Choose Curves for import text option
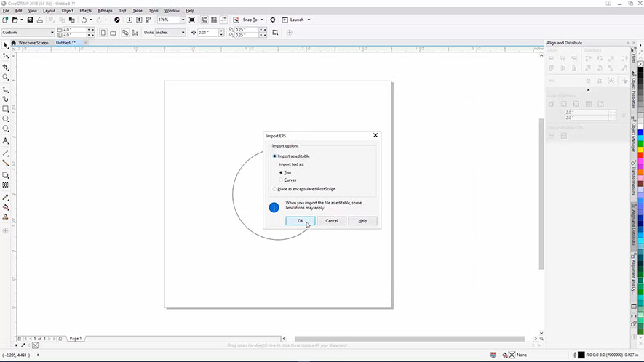 282,180
